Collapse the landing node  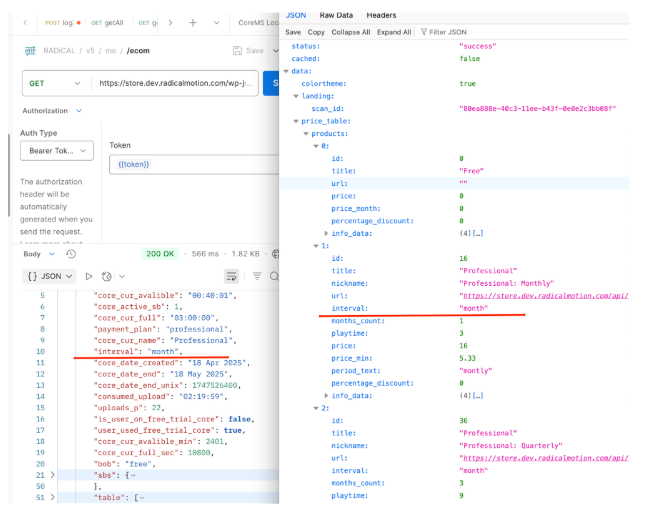point(296,96)
